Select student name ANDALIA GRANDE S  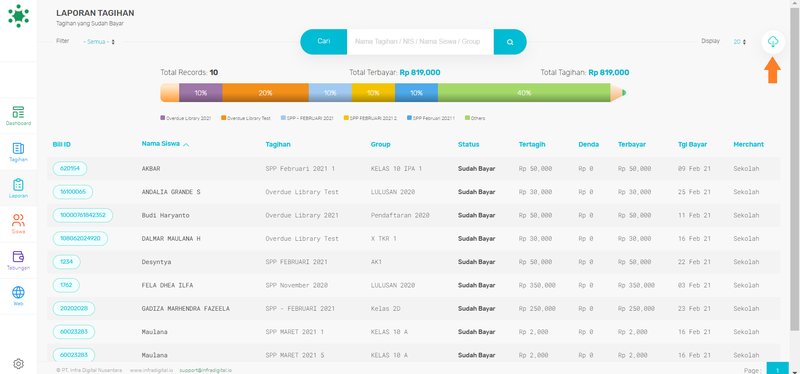coord(171,192)
